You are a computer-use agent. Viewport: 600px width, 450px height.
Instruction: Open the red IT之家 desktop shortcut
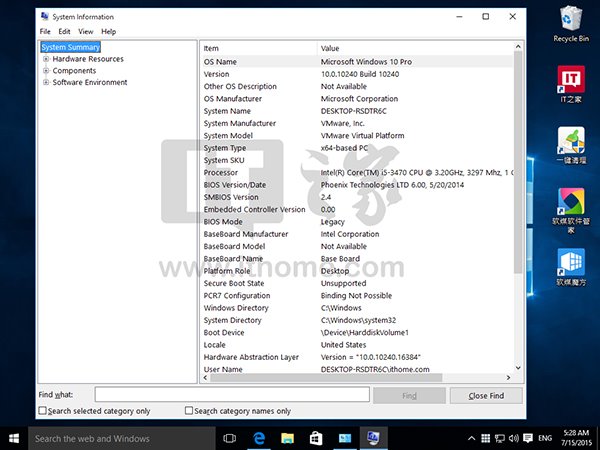(571, 84)
